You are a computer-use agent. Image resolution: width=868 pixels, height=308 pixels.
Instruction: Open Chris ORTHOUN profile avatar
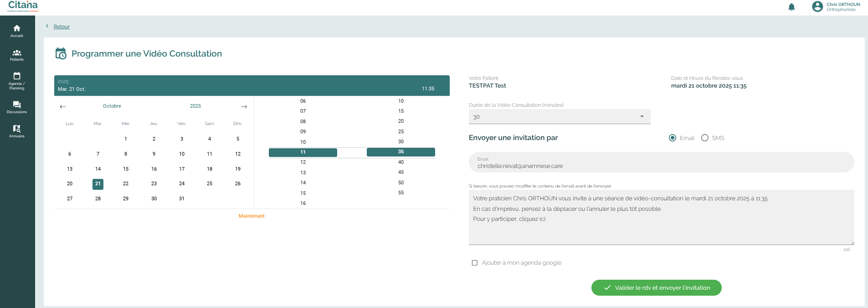817,6
